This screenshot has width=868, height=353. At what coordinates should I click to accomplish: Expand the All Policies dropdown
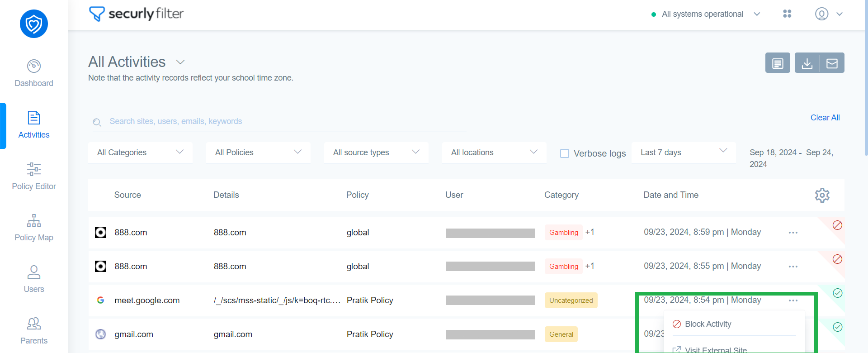[x=258, y=153]
